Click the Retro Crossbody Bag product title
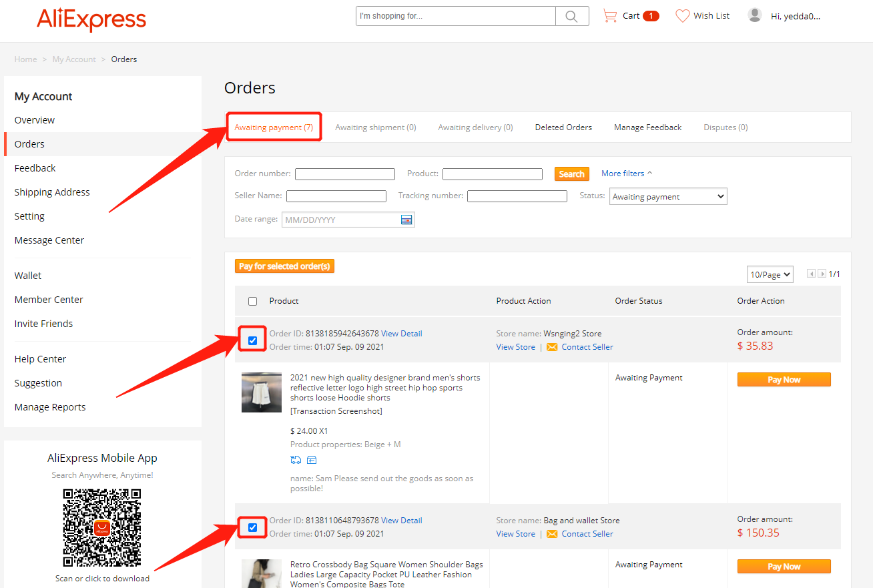This screenshot has height=588, width=873. (x=386, y=575)
